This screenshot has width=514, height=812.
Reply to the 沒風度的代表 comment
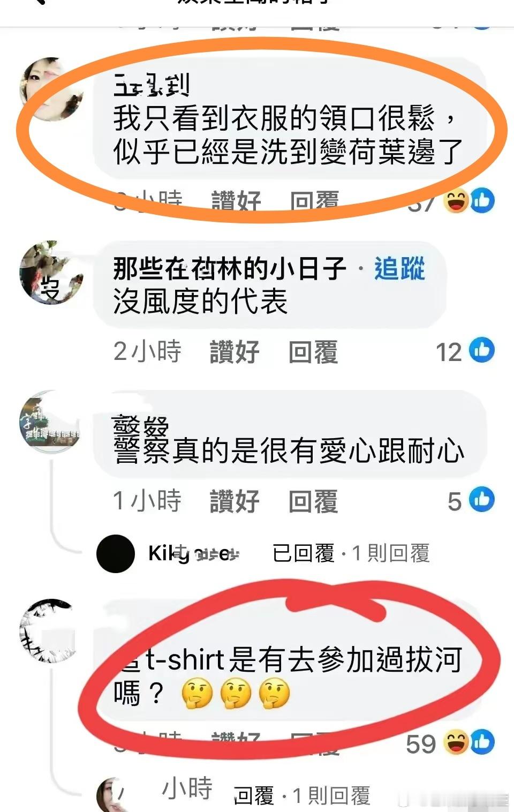pyautogui.click(x=313, y=351)
